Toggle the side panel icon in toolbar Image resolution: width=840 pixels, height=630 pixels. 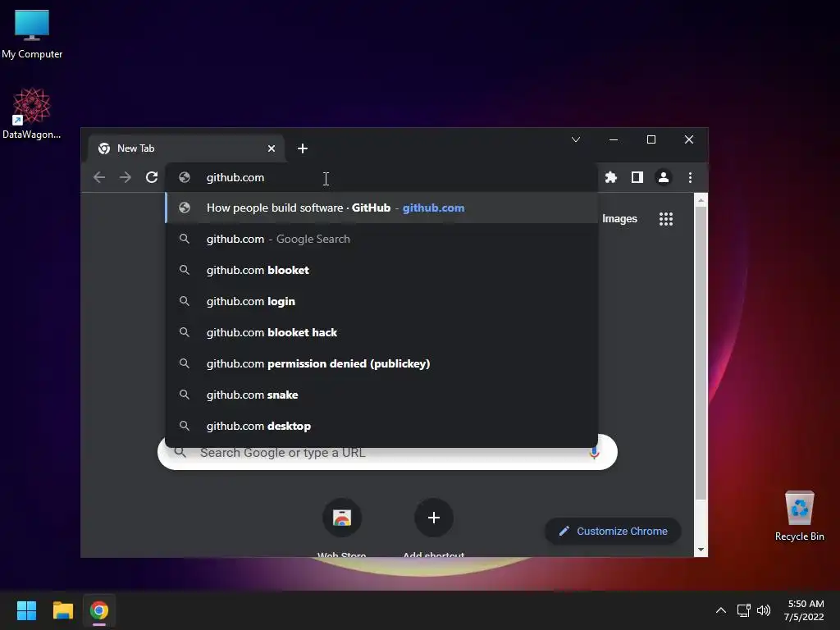point(637,177)
